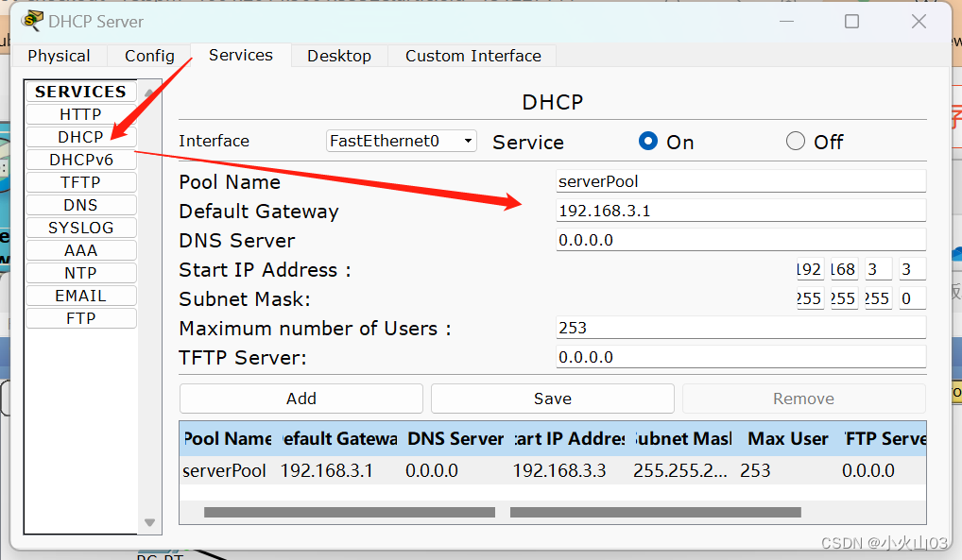
Task: Open the TFTP service
Action: pos(80,183)
